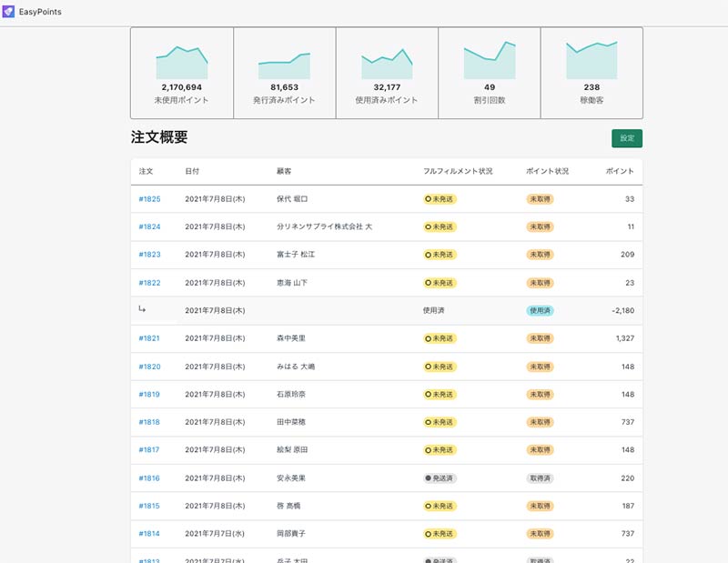
Task: Click the blue 使用済 points status badge
Action: click(540, 310)
